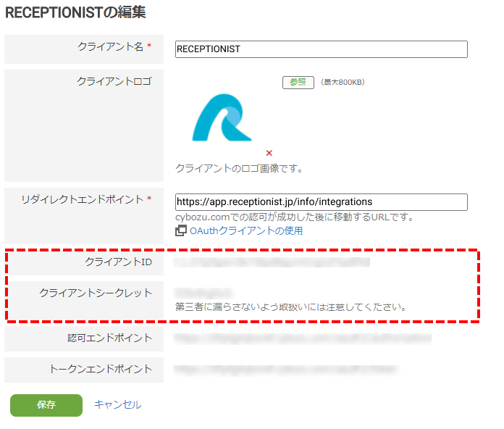Focus the クライアント名 text field

321,49
